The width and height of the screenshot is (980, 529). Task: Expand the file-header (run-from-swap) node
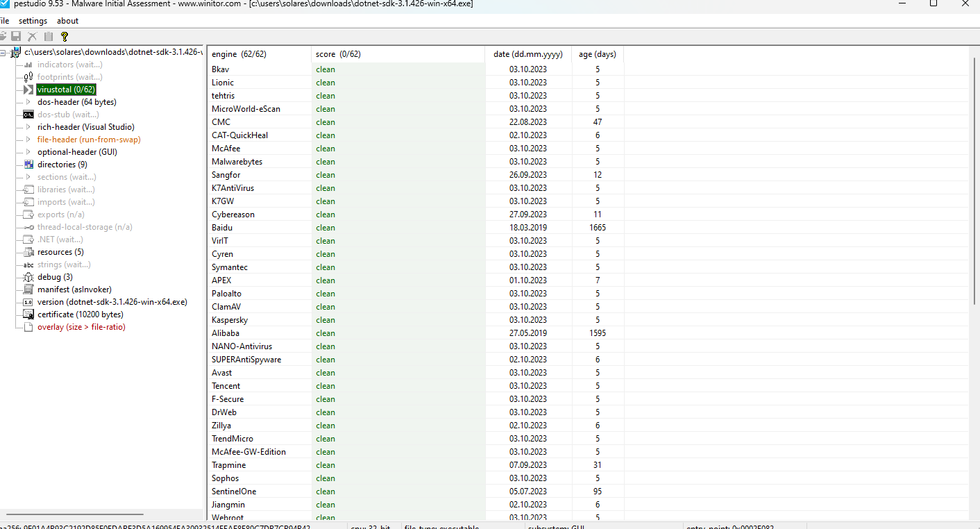pyautogui.click(x=28, y=140)
